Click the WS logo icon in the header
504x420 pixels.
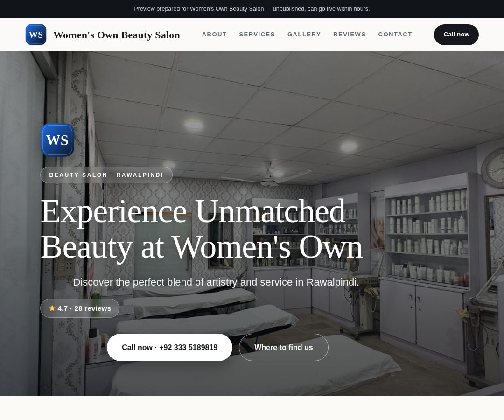click(36, 35)
